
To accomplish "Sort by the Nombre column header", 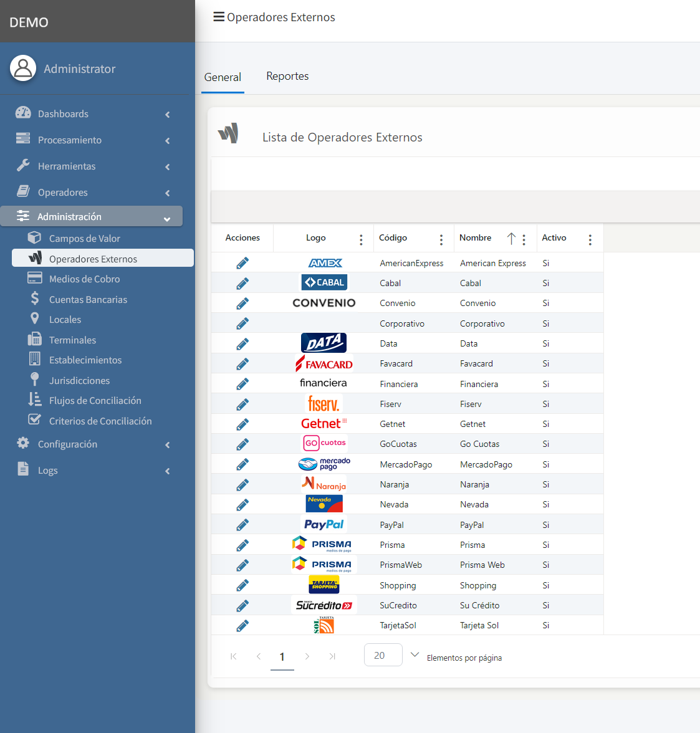I will click(475, 237).
